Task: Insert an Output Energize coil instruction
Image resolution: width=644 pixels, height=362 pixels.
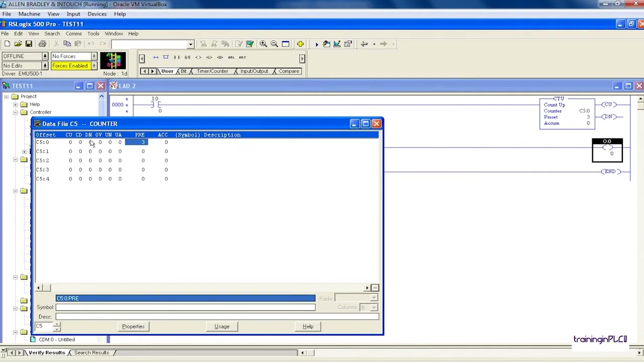Action: click(198, 57)
